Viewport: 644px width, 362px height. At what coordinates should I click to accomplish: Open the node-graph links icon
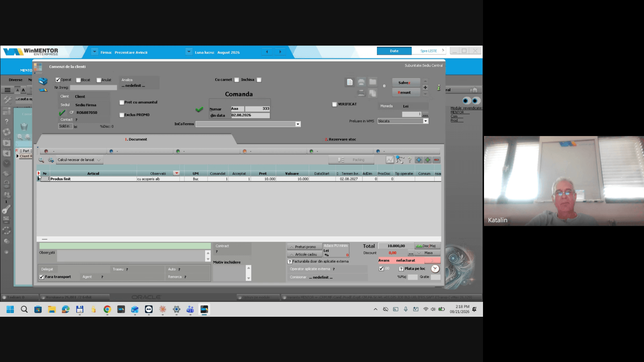[x=399, y=160]
